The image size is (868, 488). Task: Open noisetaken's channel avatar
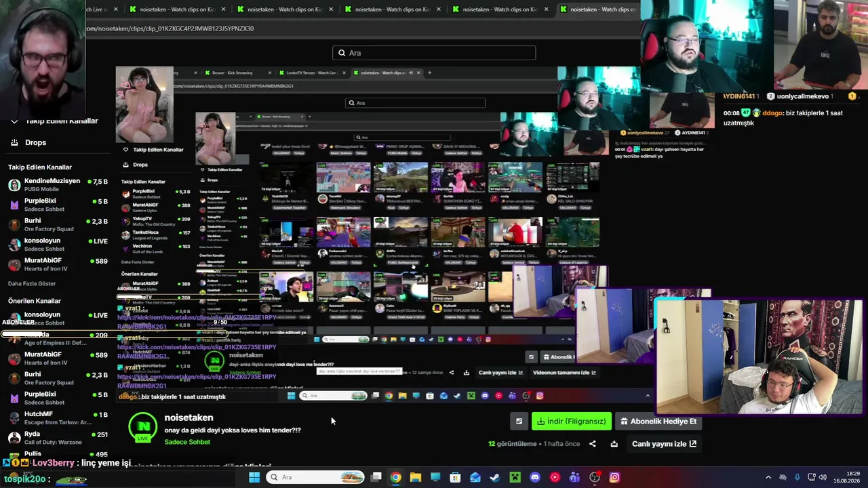[x=142, y=427]
